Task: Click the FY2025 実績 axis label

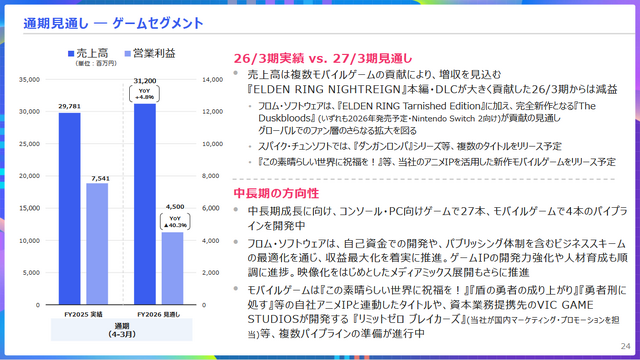Action: point(83,314)
